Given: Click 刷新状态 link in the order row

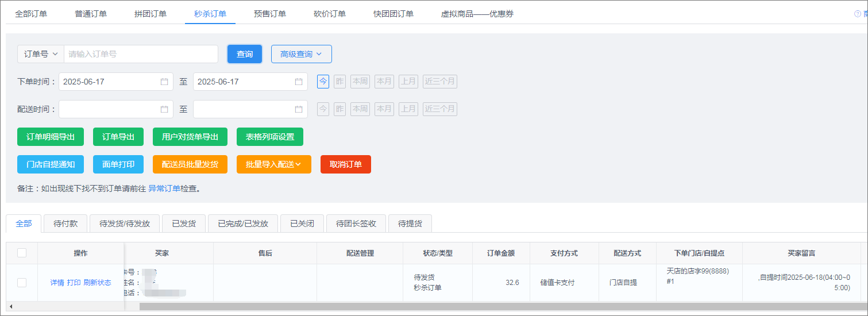Looking at the screenshot, I should point(98,283).
